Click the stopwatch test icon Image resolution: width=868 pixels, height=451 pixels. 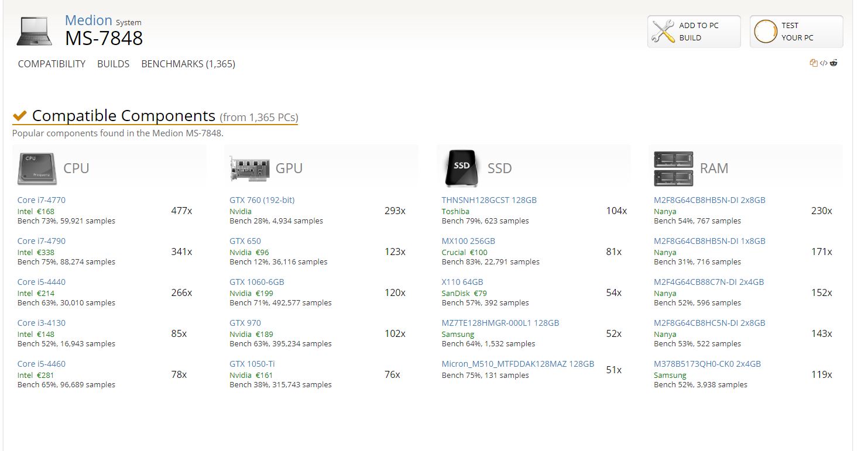coord(765,32)
